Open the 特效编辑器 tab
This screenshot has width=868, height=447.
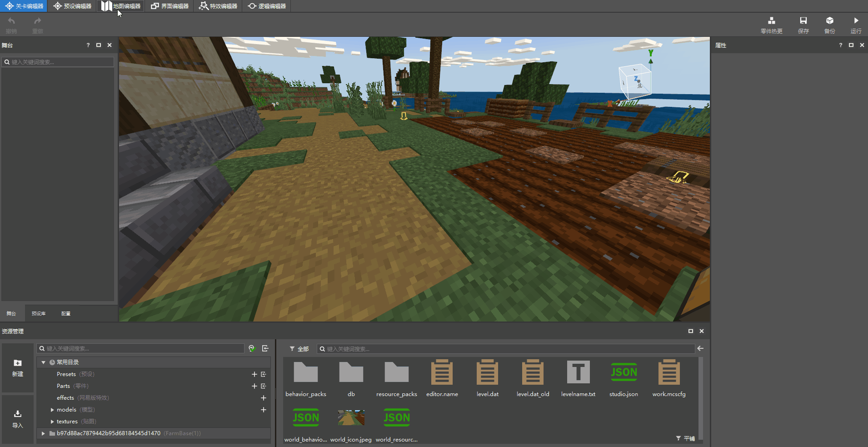click(x=218, y=6)
